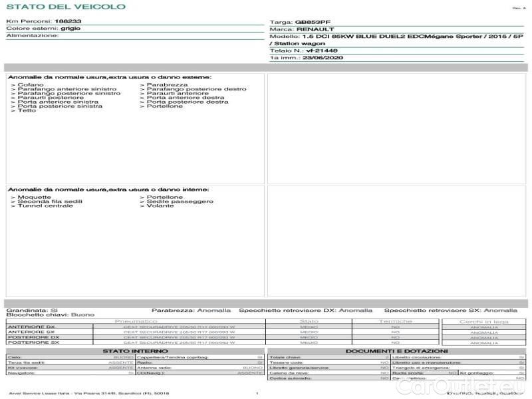Click the 'Modello: 1.5 DCI 85KW' line
The height and width of the screenshot is (399, 532).
(x=396, y=37)
